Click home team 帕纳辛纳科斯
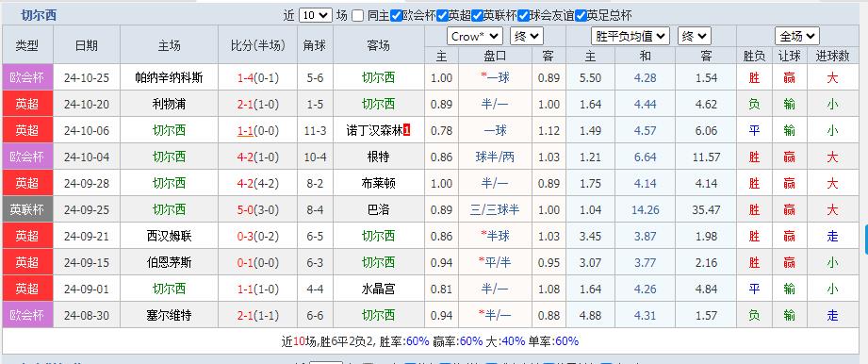The image size is (868, 364). coord(170,78)
